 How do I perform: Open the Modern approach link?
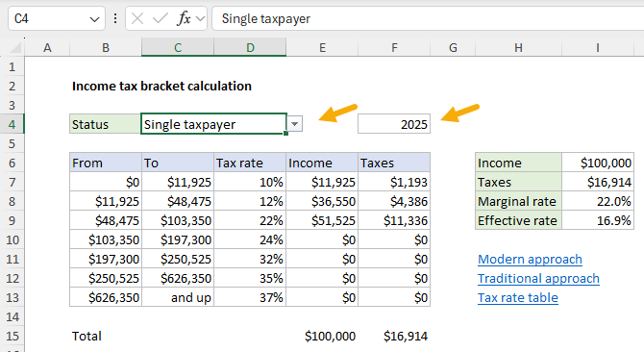point(530,259)
